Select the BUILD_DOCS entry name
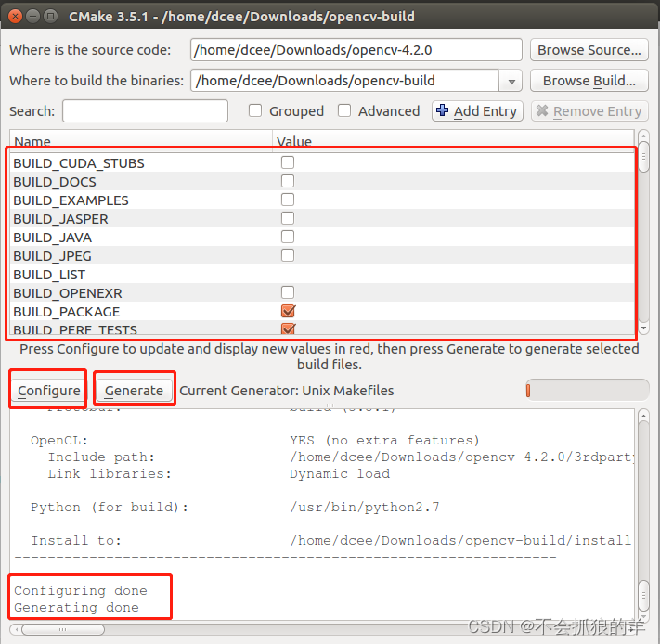This screenshot has width=660, height=644. [x=55, y=182]
